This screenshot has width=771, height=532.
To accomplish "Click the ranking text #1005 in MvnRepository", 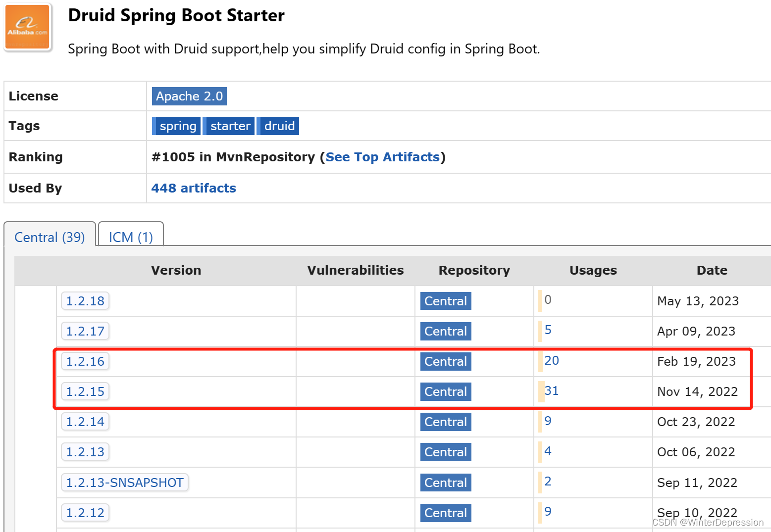I will point(233,157).
